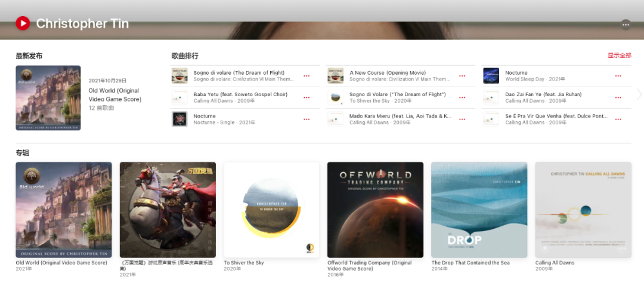
Task: Click Offworld Trading Company album title text
Action: click(x=370, y=266)
